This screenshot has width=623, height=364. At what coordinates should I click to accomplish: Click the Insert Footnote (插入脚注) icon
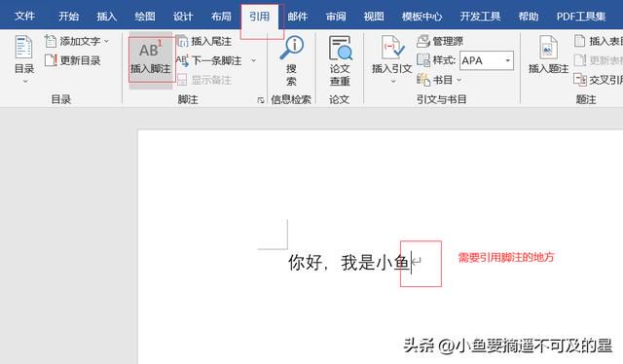[151, 50]
